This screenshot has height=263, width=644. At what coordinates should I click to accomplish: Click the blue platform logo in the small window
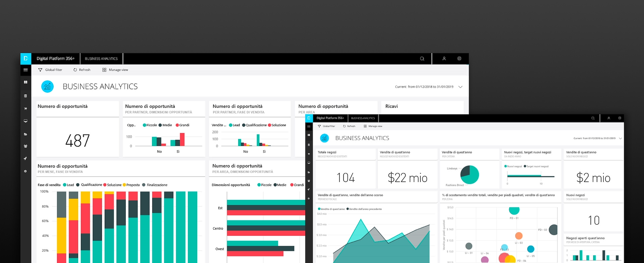point(309,118)
